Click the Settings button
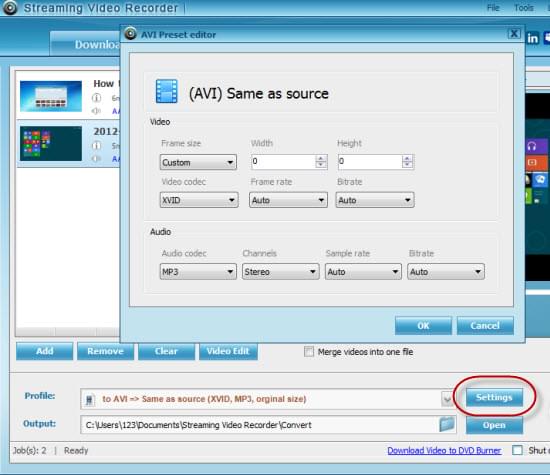This screenshot has width=550, height=475. (x=494, y=397)
